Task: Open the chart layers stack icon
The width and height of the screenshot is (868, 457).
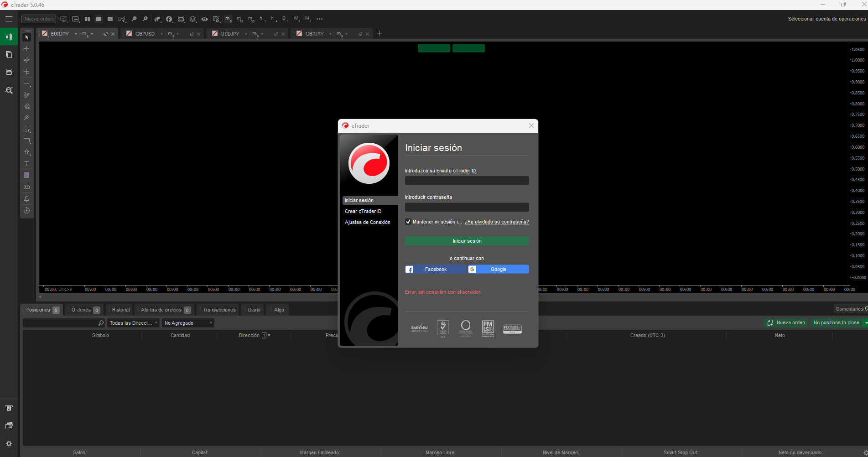Action: click(193, 19)
